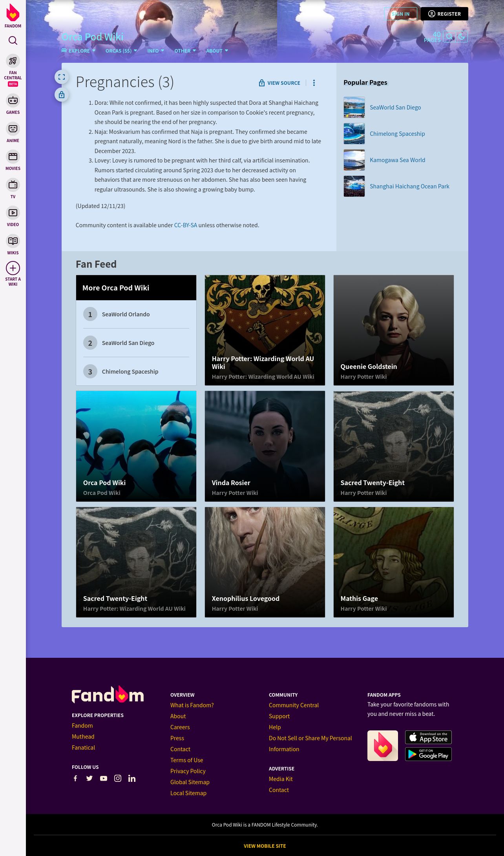Open the Explore dropdown menu
The width and height of the screenshot is (504, 856).
coord(79,51)
